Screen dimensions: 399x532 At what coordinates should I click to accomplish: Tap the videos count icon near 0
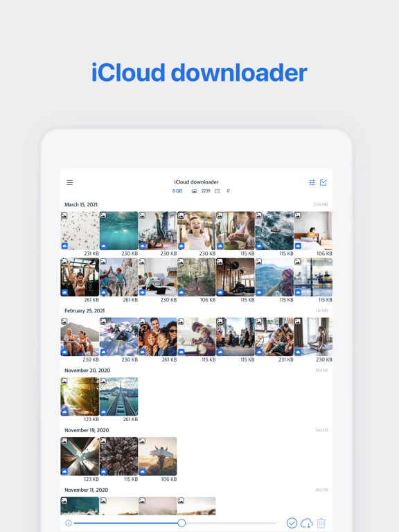(x=217, y=191)
